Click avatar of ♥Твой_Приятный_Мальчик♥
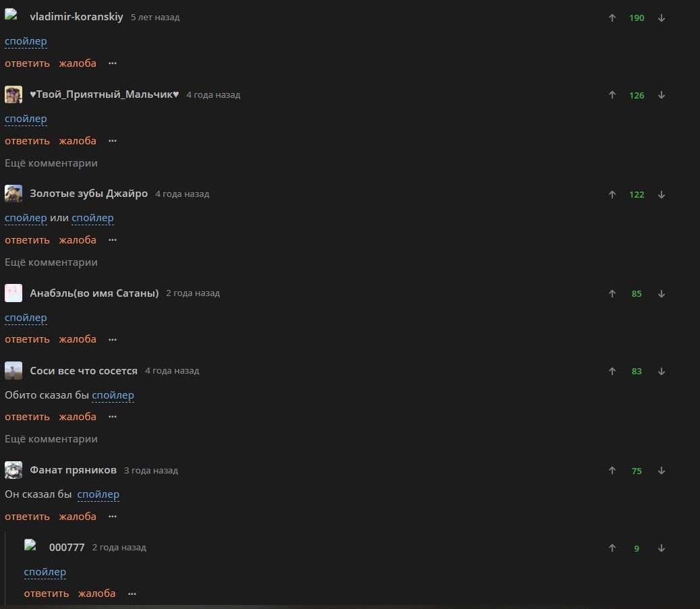The width and height of the screenshot is (700, 609). coord(13,94)
